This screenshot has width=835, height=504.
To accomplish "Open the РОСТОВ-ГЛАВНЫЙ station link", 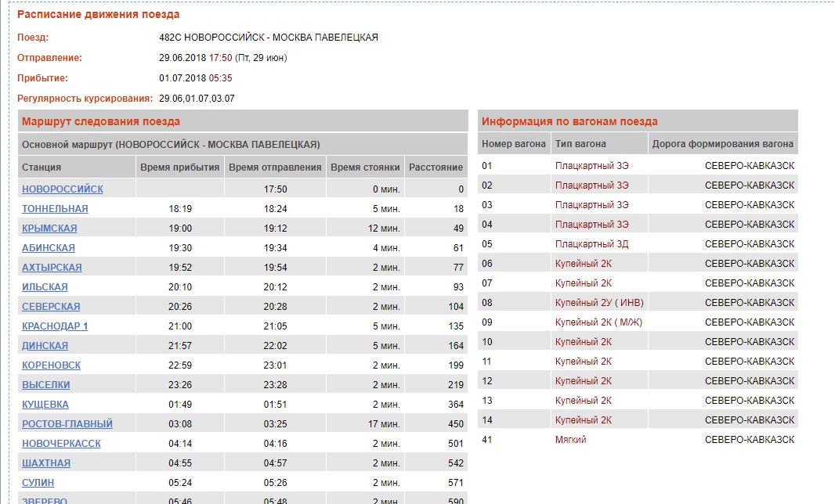I will [x=67, y=424].
